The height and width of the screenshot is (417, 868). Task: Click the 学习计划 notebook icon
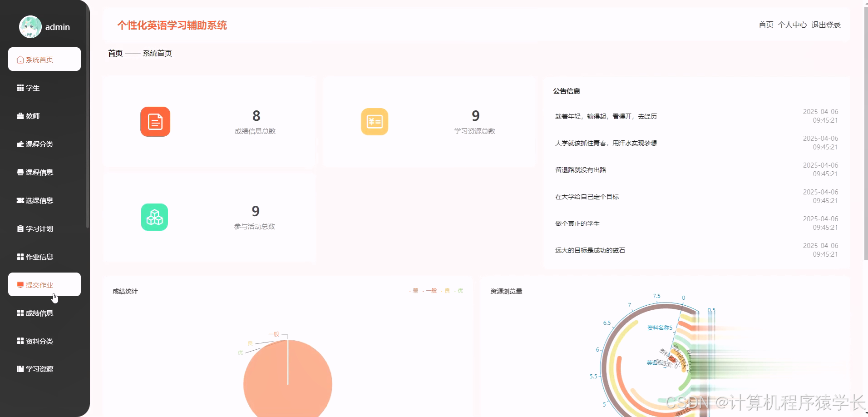[x=20, y=228]
